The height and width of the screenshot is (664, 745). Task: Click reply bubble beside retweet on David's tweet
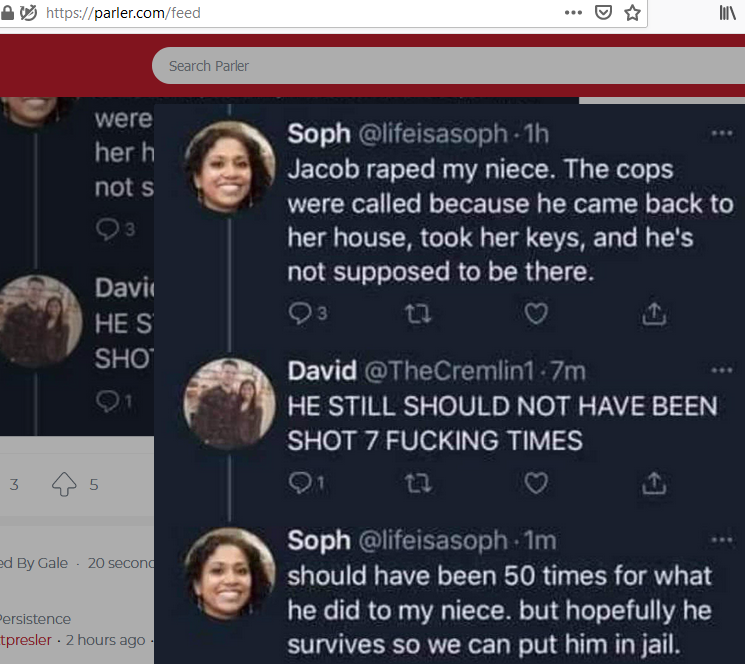[x=300, y=483]
